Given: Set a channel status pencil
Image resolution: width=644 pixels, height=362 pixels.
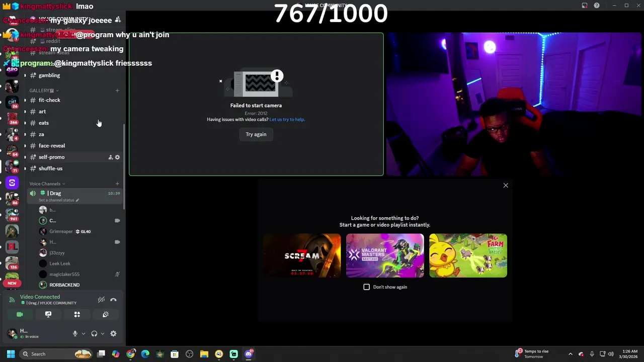Looking at the screenshot, I should coord(77,200).
